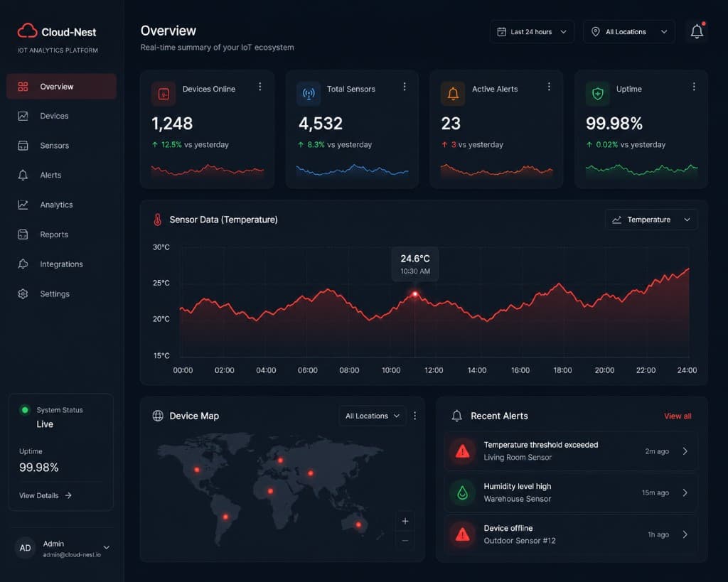Click the warning icon for Device offline
Viewport: 728px width, 582px height.
pos(462,534)
